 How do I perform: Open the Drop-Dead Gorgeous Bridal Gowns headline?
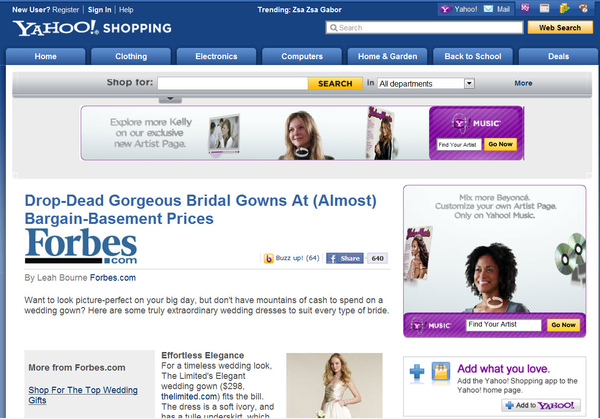point(201,210)
